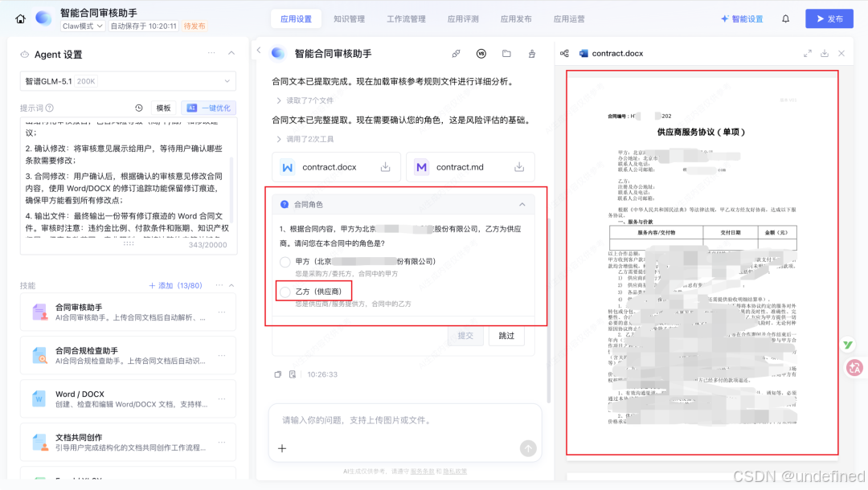Switch to 应用设置 tab
Screen dimensions: 868x490
coord(296,18)
